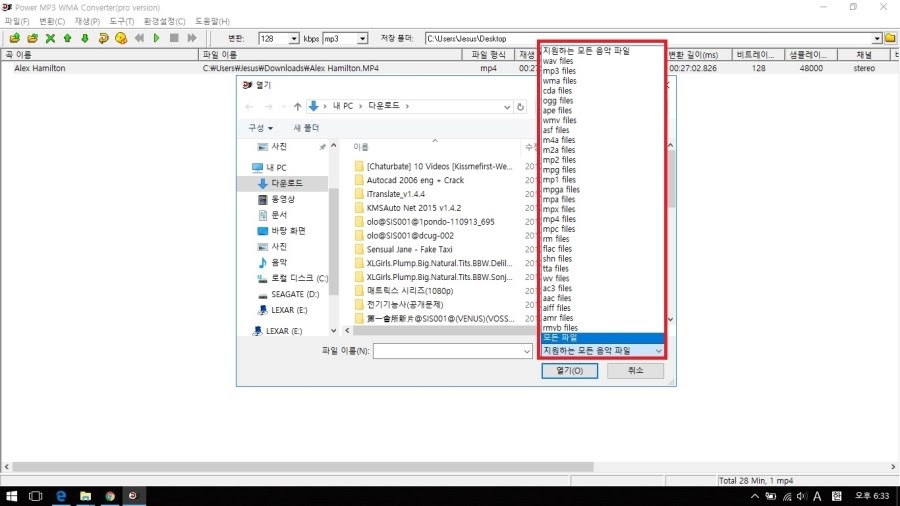Click the 이름 column header in dialog
900x506 pixels.
coord(361,147)
